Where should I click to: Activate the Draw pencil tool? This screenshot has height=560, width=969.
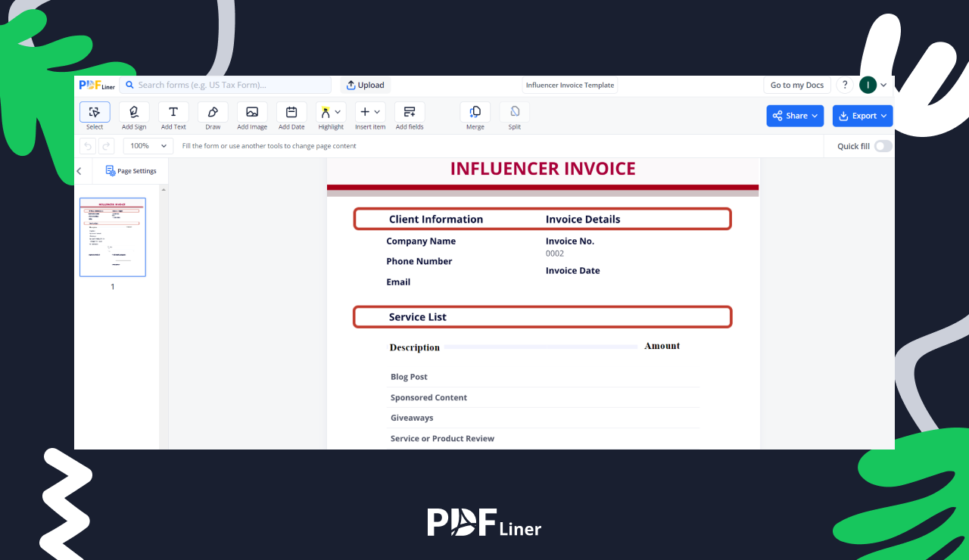pyautogui.click(x=213, y=113)
